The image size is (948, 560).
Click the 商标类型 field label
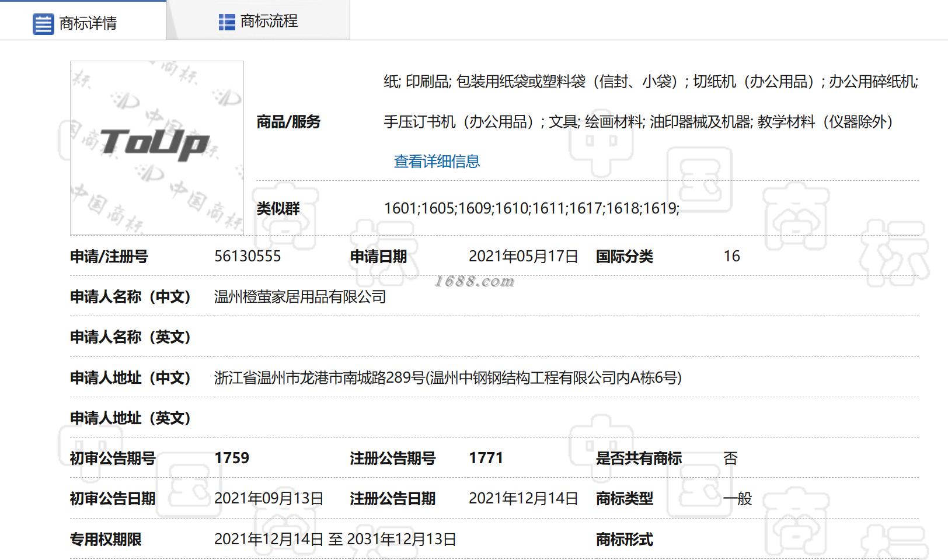[x=624, y=499]
